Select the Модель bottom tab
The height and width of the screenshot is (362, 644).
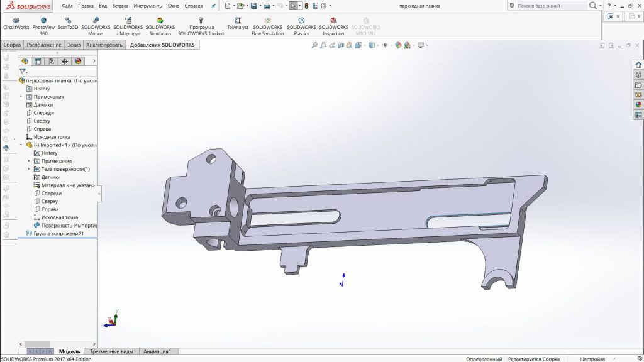click(x=69, y=351)
